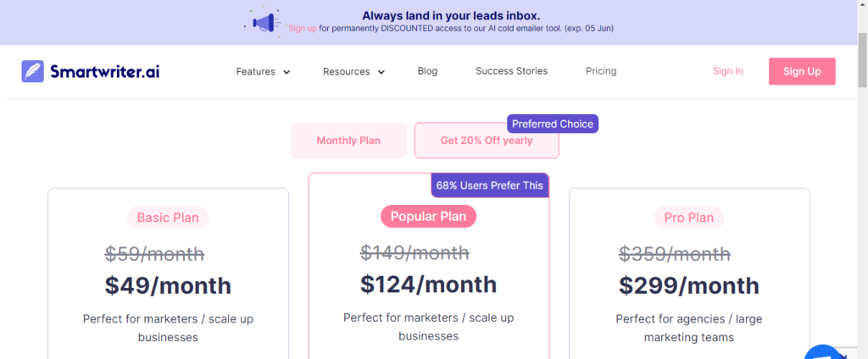Screen dimensions: 868x359
Task: Click the pink Sign Up button
Action: tap(802, 71)
